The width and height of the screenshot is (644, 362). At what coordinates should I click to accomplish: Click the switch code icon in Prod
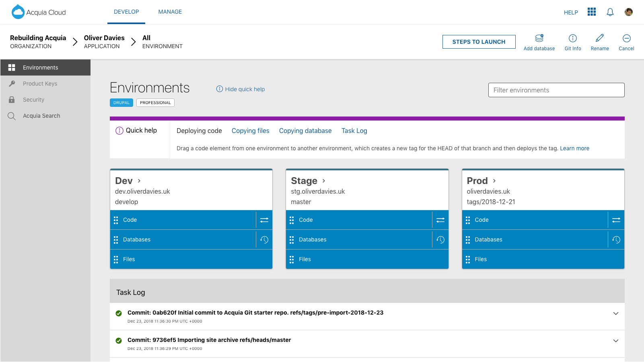pos(616,220)
